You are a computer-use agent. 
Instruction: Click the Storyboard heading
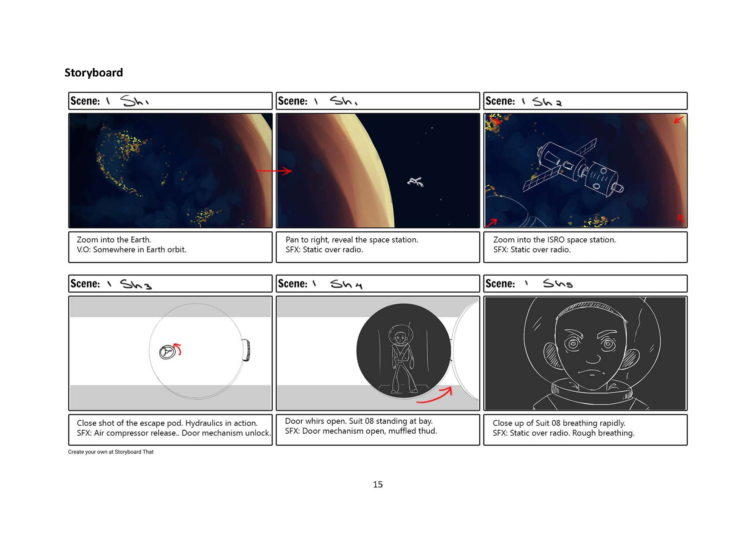(93, 73)
